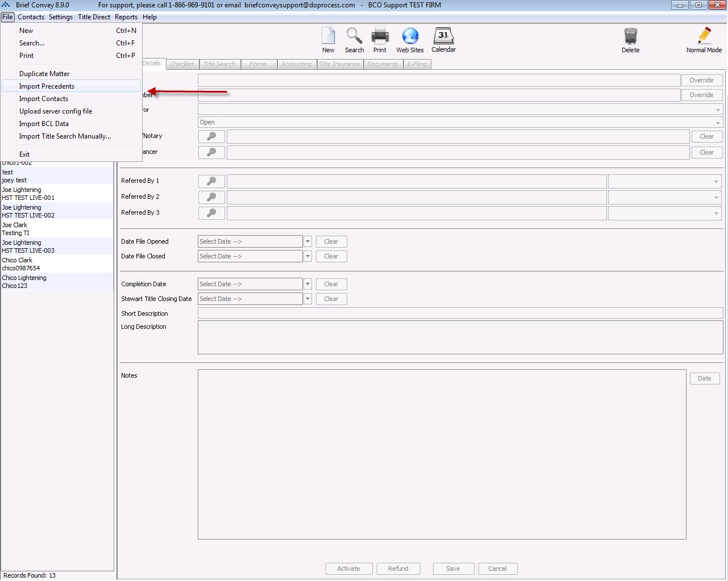Open the Settings menu
728x581 pixels.
pos(61,17)
